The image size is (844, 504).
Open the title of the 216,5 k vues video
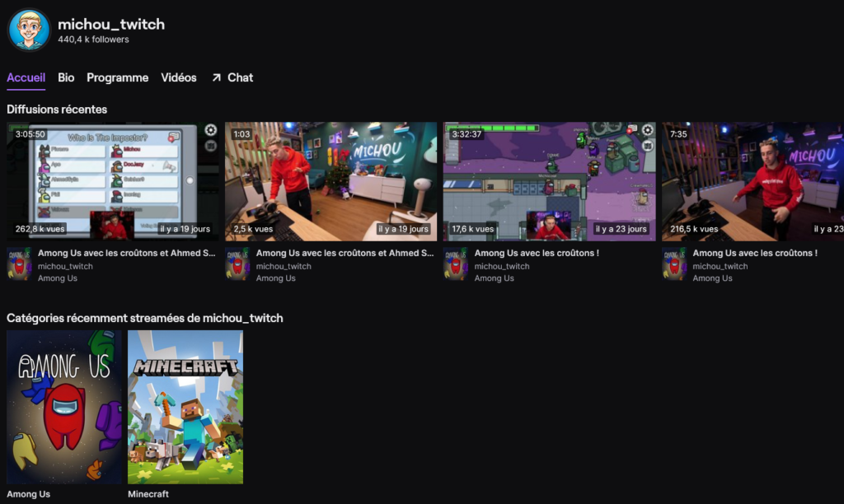pos(755,253)
